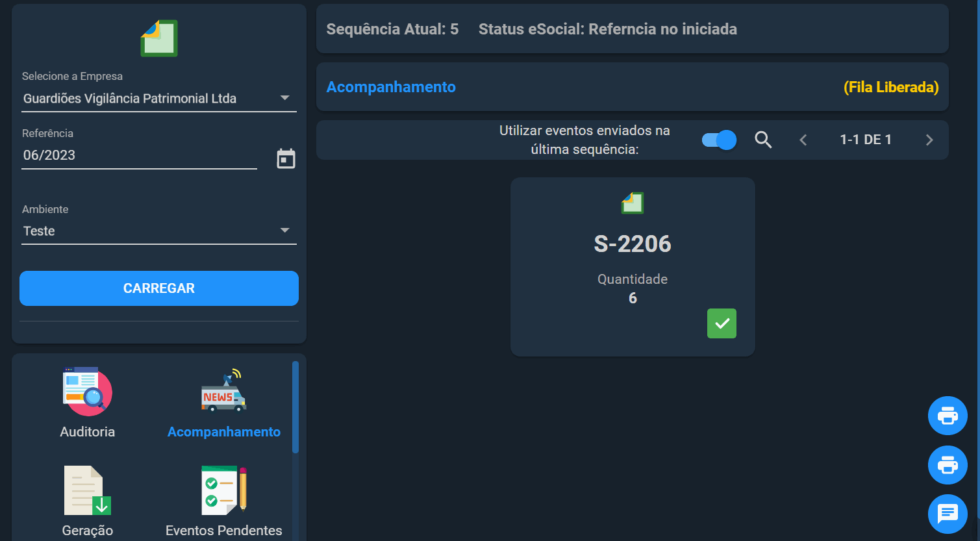Screen dimensions: 980x541
Task: Click the Acompanhamento header title
Action: tap(391, 87)
